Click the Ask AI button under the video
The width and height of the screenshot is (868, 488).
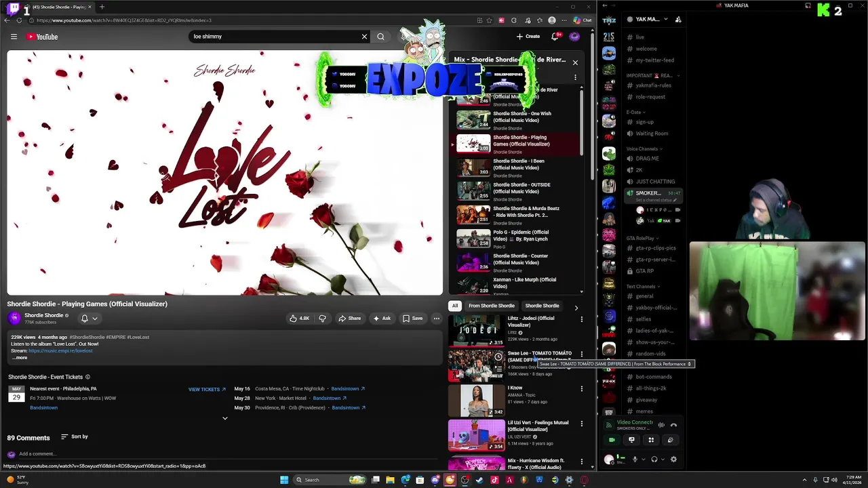point(382,319)
